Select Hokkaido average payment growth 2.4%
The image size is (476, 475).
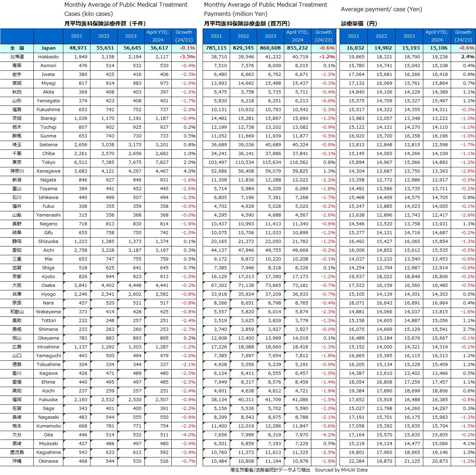463,57
